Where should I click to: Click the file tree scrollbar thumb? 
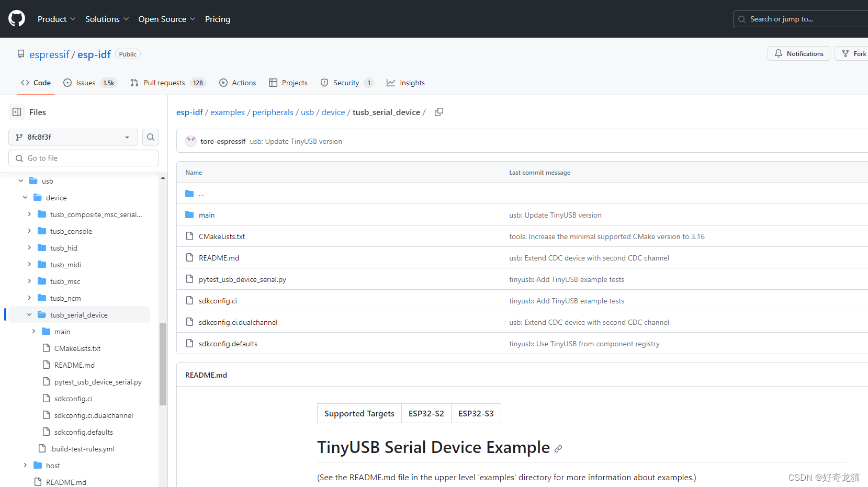point(163,364)
